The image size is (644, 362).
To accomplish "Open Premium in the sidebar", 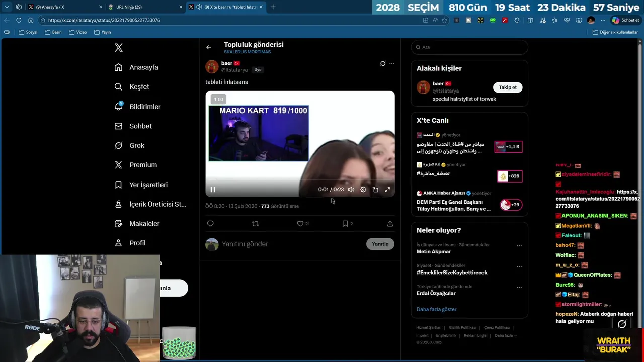I will coord(135,165).
